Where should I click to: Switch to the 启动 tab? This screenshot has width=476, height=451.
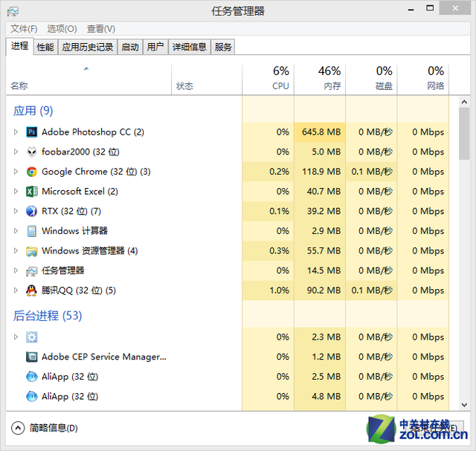tap(130, 47)
